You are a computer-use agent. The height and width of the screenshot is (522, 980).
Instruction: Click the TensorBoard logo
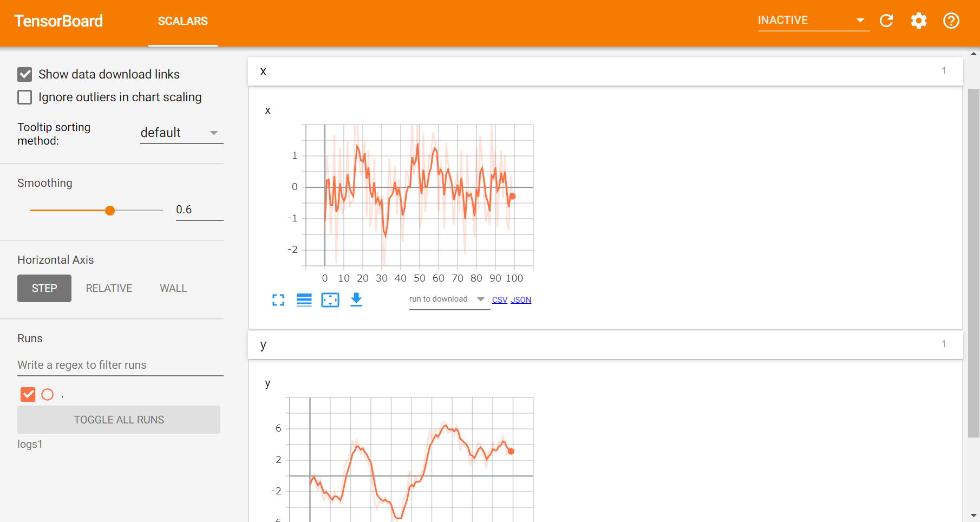point(58,21)
